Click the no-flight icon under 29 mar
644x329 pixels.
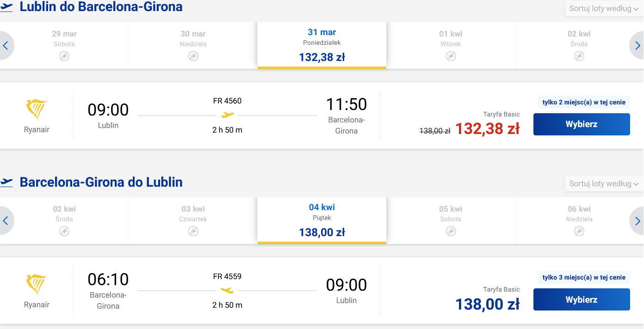pyautogui.click(x=64, y=56)
